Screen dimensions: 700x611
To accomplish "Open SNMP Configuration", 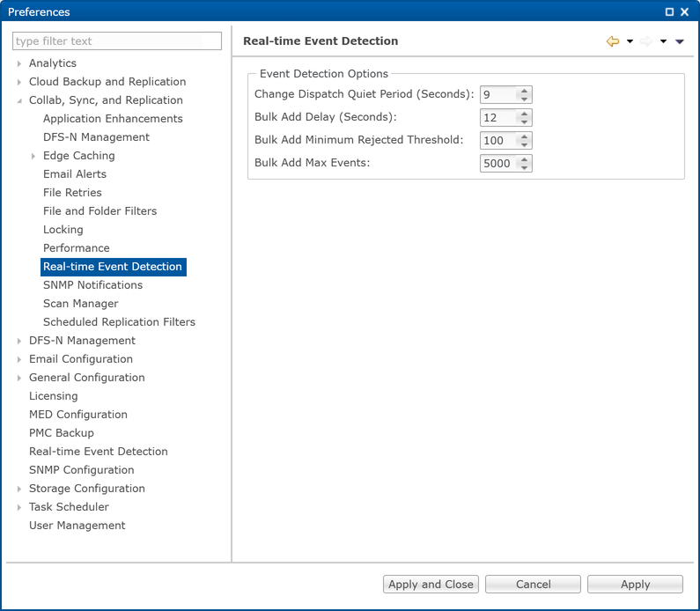I will [x=82, y=470].
